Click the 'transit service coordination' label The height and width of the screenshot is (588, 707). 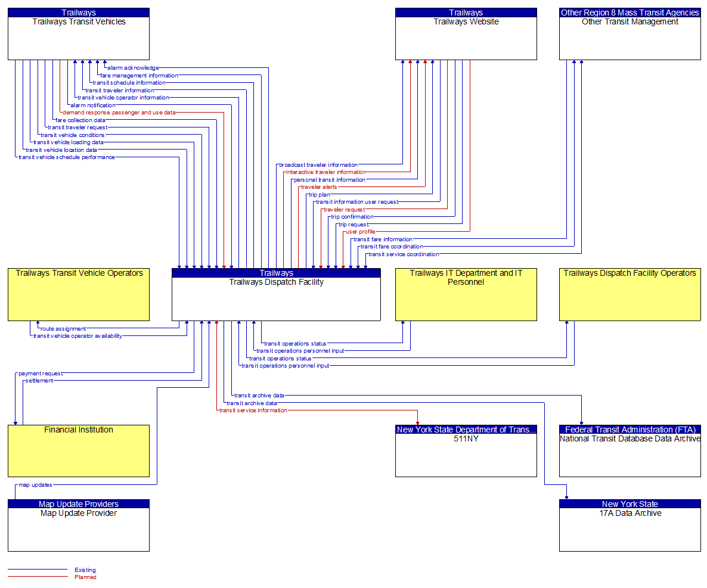(404, 254)
